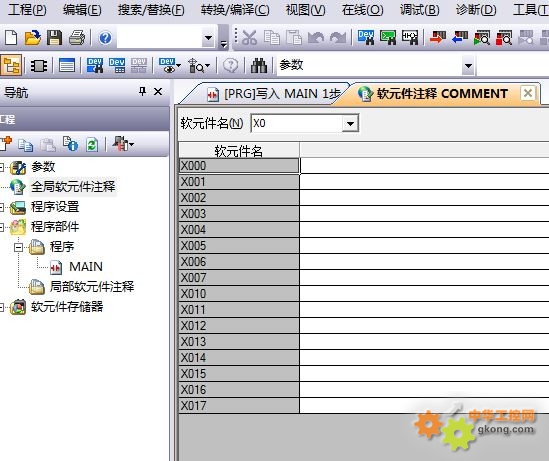549x461 pixels.
Task: Select 全局软元件注释 in the tree
Action: coord(73,186)
